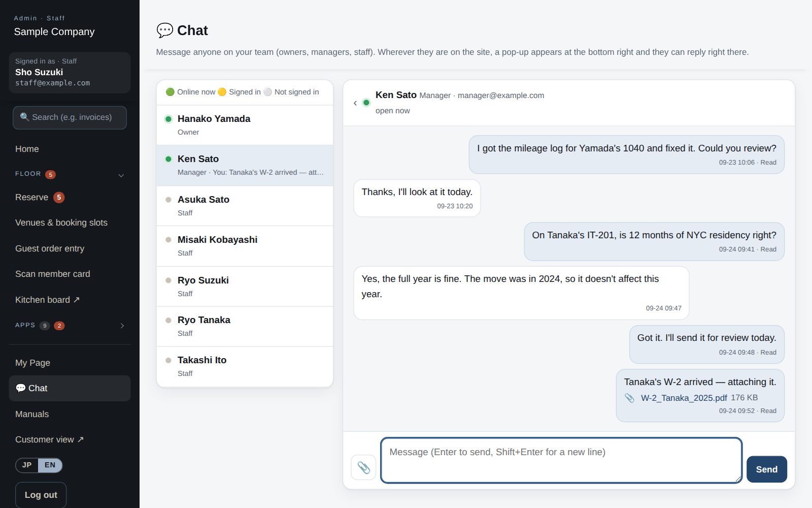Click the paperclip icon beside the PDF attachment
The height and width of the screenshot is (508, 812).
point(629,398)
